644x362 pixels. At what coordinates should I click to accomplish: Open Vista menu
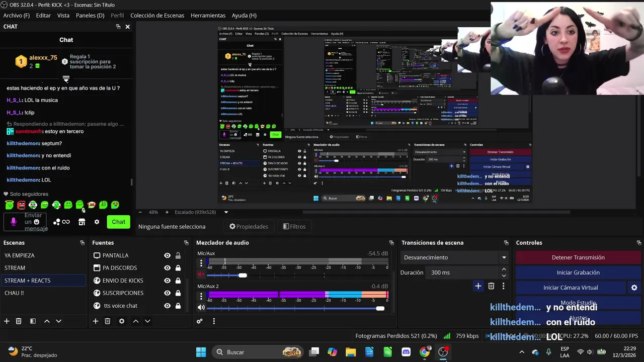pos(63,16)
